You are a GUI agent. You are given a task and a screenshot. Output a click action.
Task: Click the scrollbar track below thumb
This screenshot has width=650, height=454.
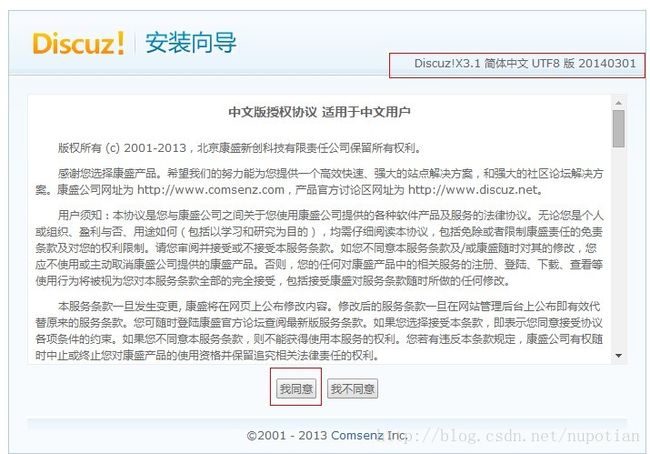[618, 249]
